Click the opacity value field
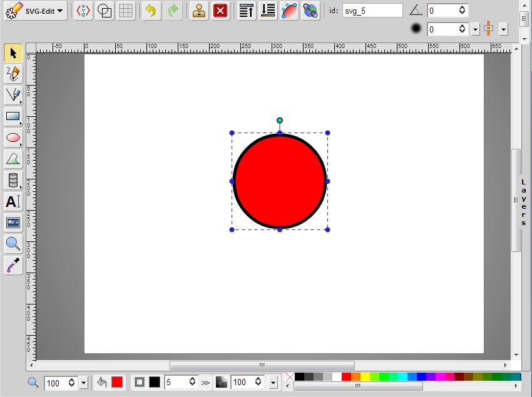Screen dimensions: 532x397 [x=243, y=383]
